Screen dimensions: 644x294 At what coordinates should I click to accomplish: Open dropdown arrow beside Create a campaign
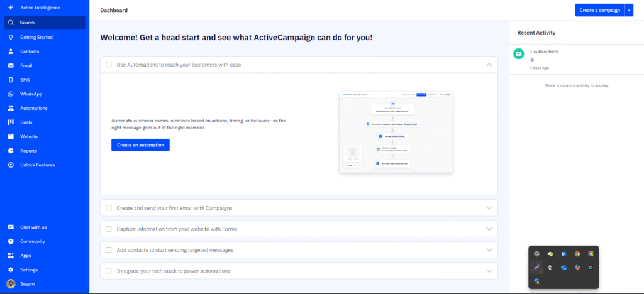[x=629, y=10]
